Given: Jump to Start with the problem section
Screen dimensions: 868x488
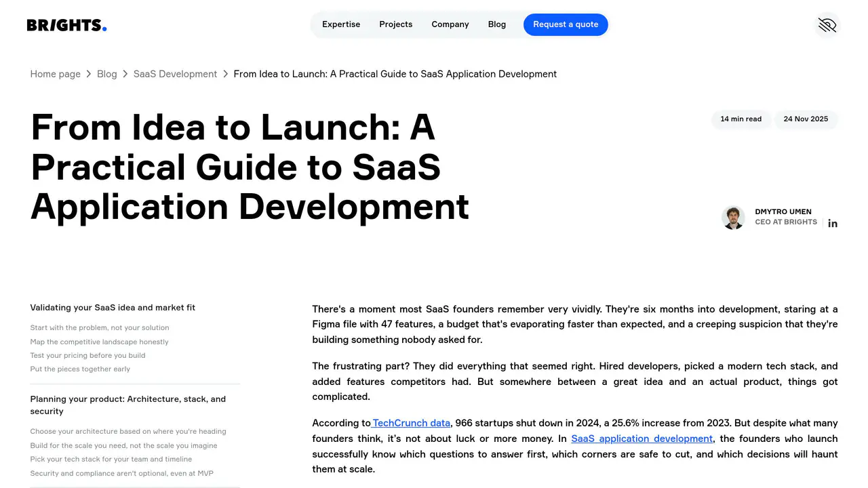Looking at the screenshot, I should click(100, 328).
